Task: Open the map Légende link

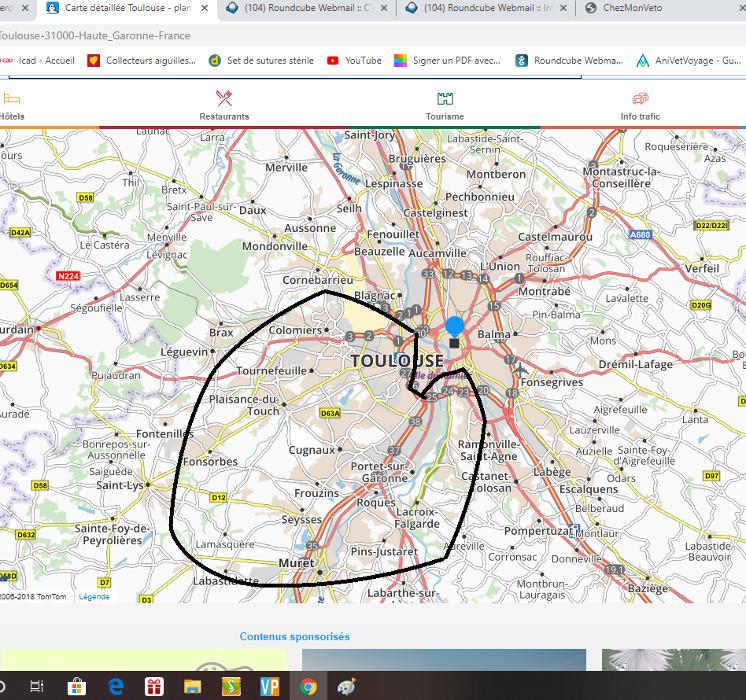Action: (x=94, y=596)
